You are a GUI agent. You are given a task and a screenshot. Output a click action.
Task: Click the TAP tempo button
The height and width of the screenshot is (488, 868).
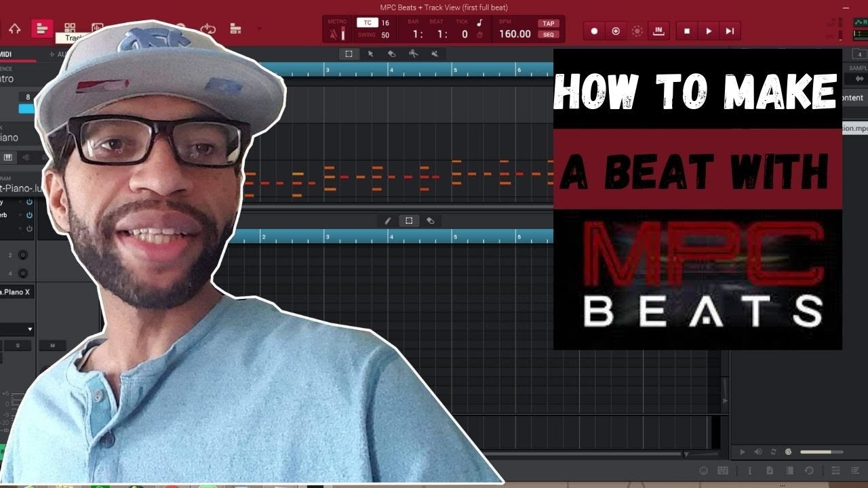[548, 23]
